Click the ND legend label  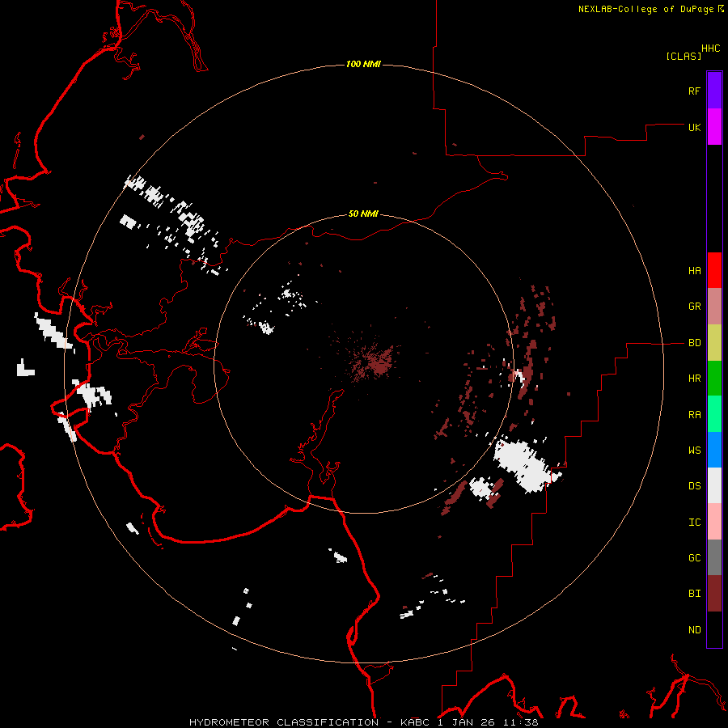(694, 630)
